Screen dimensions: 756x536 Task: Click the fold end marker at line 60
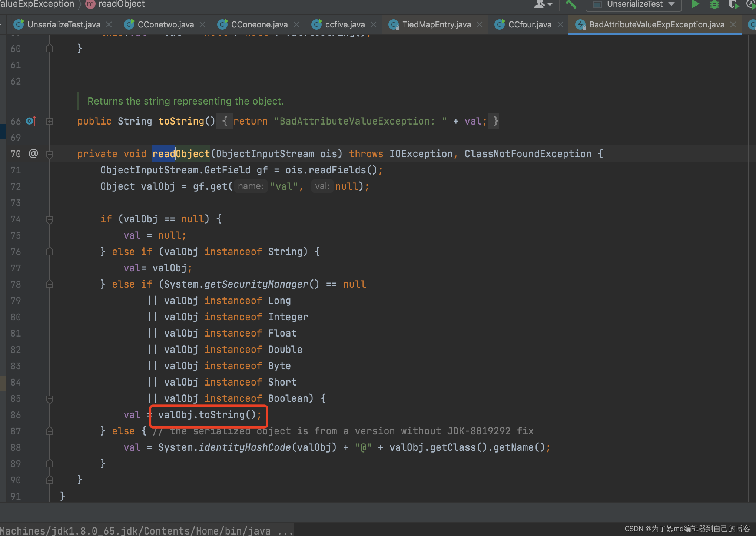(50, 48)
